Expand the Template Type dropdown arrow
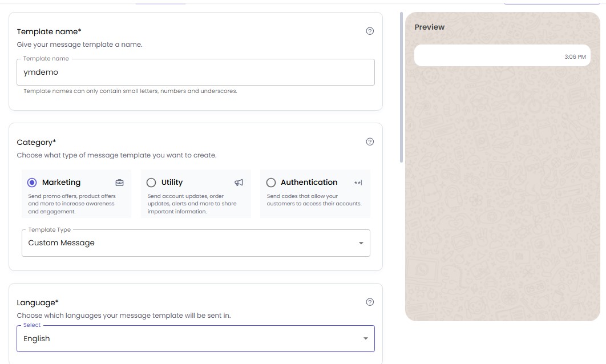The width and height of the screenshot is (606, 364). point(361,243)
